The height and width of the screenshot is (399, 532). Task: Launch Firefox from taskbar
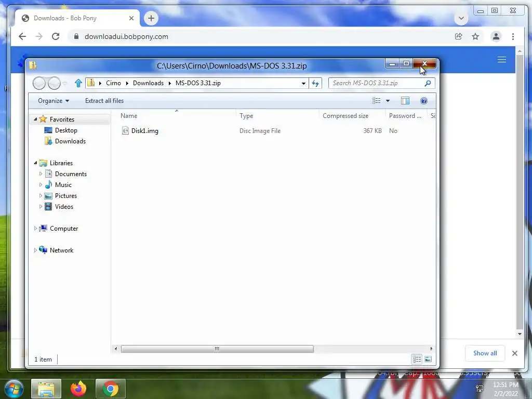(78, 389)
